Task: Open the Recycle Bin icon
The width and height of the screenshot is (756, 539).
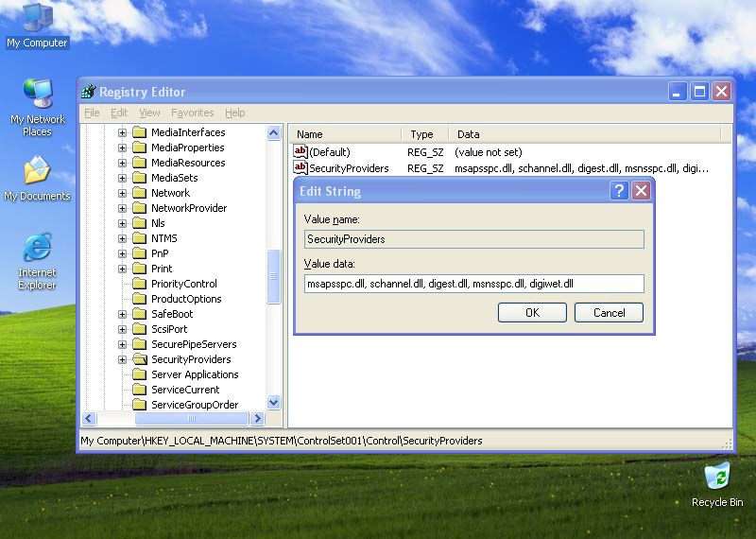Action: coord(717,484)
